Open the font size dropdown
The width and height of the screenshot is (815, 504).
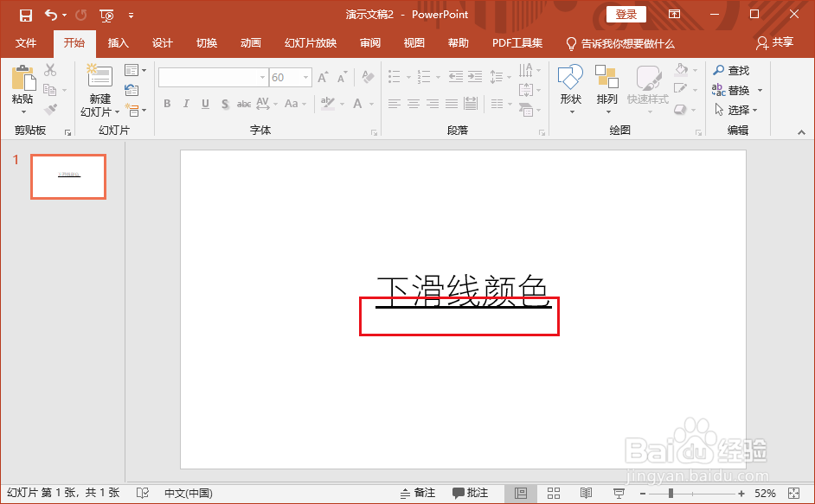(304, 77)
